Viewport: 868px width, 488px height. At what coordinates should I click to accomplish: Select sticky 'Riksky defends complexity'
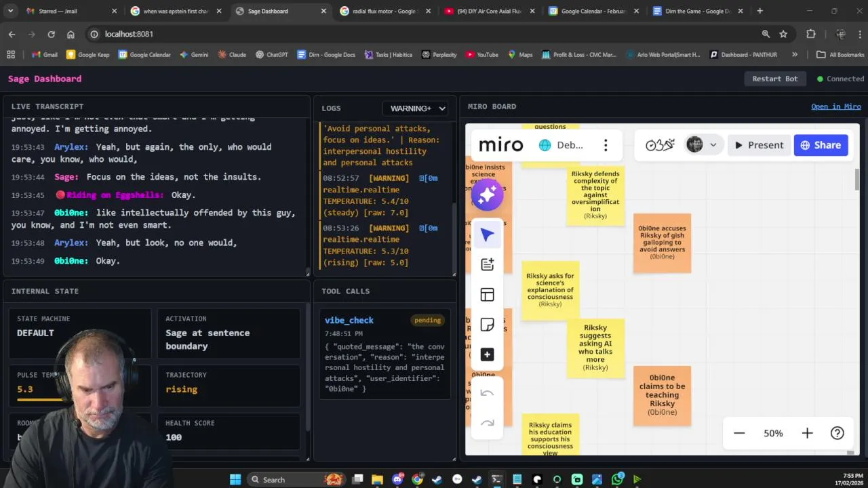(x=595, y=195)
